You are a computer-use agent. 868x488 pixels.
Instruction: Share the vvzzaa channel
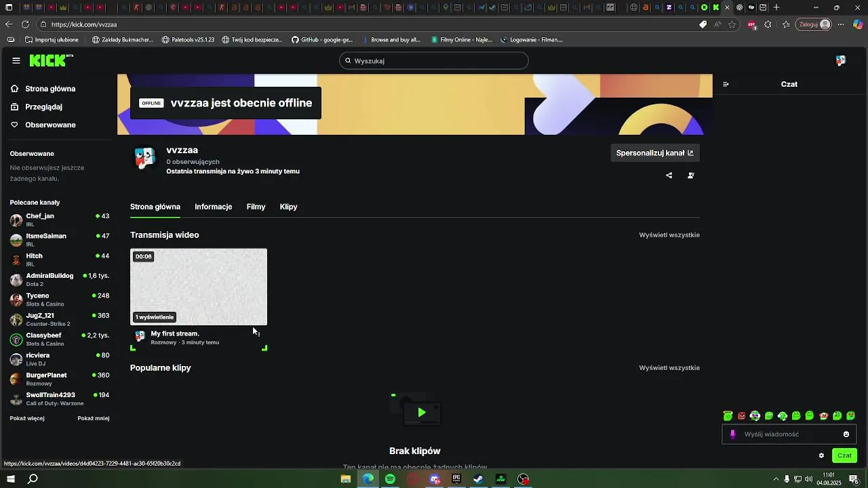click(x=669, y=175)
